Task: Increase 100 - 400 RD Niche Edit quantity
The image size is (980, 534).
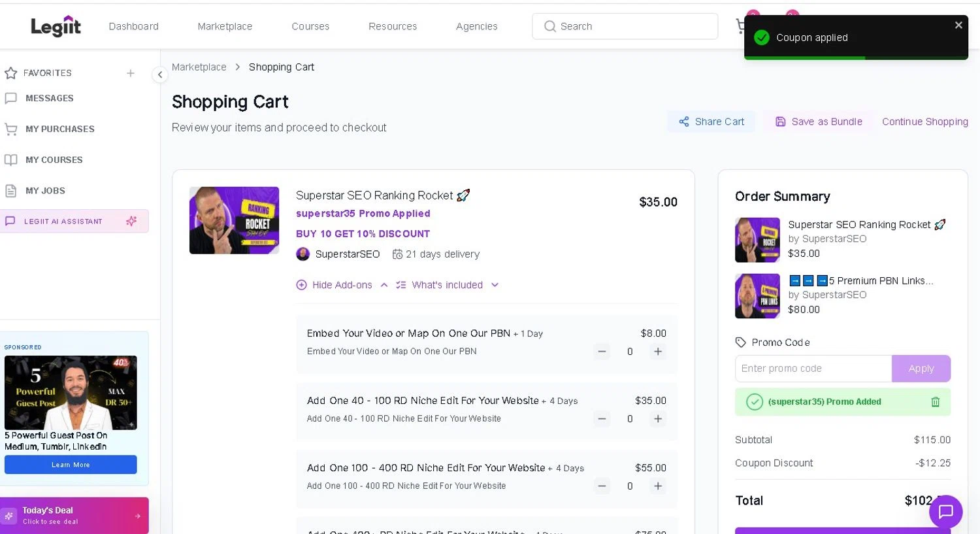Action: click(658, 486)
